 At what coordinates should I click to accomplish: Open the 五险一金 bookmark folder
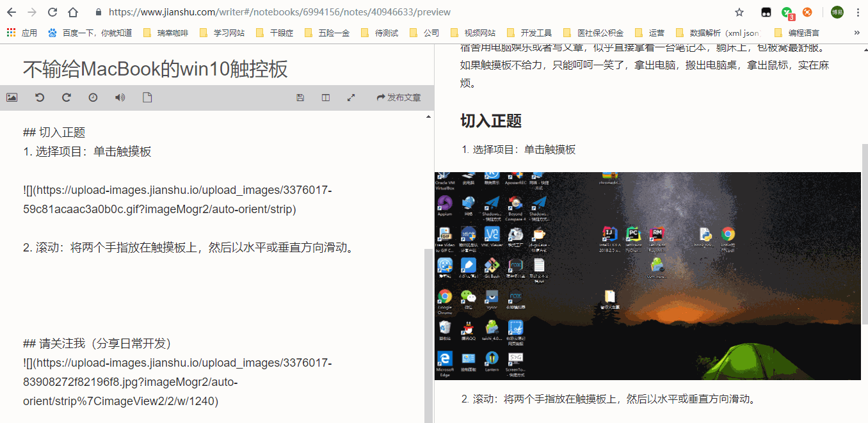327,33
